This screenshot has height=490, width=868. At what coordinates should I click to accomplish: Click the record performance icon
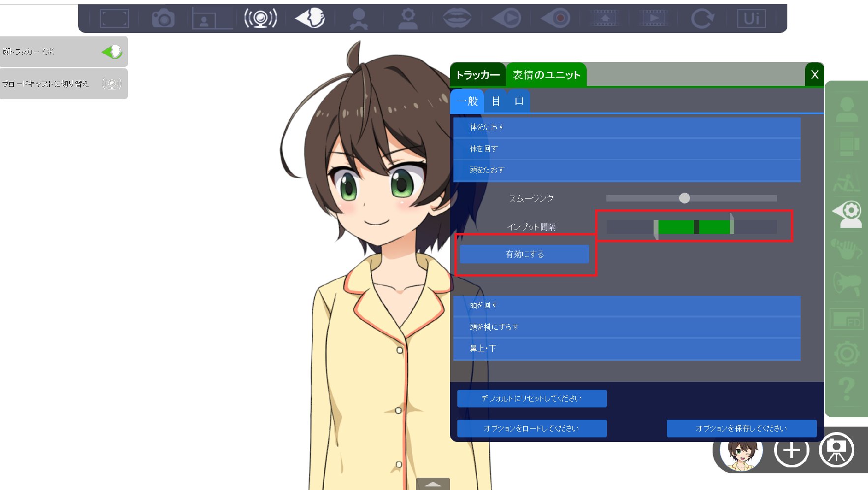pyautogui.click(x=555, y=19)
